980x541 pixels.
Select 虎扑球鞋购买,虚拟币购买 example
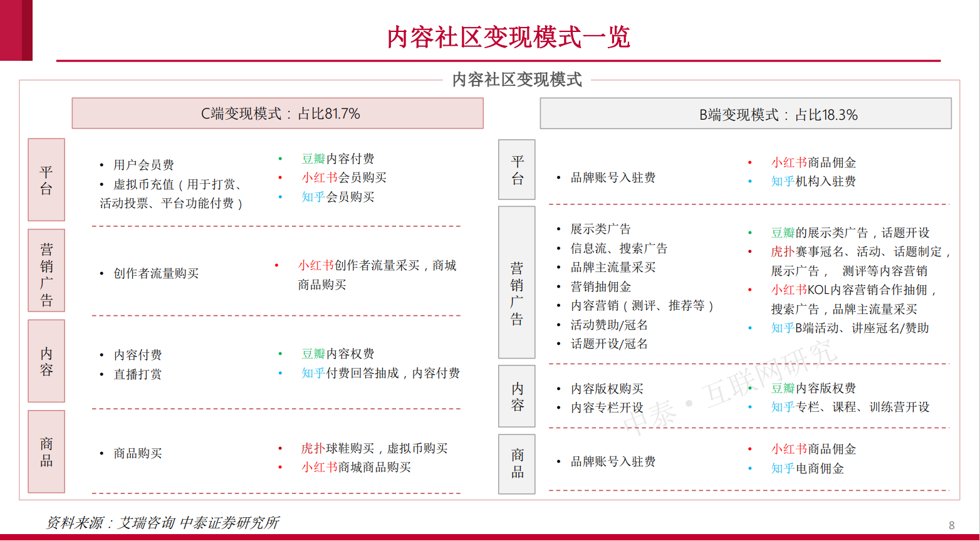pyautogui.click(x=374, y=448)
